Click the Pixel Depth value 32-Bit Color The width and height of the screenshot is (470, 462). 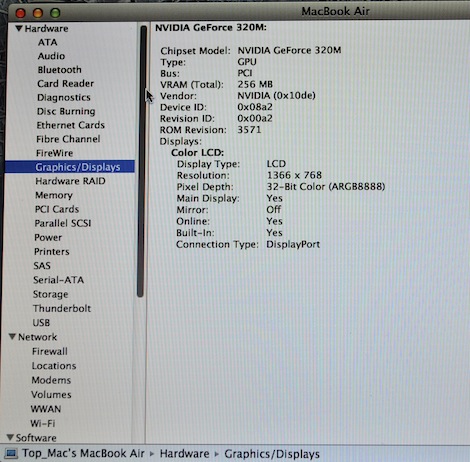326,186
